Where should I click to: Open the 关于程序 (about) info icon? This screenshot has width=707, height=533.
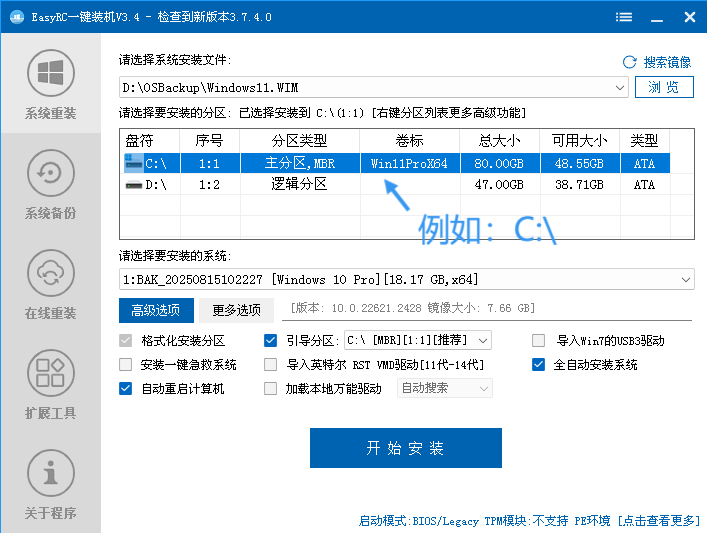pos(50,473)
